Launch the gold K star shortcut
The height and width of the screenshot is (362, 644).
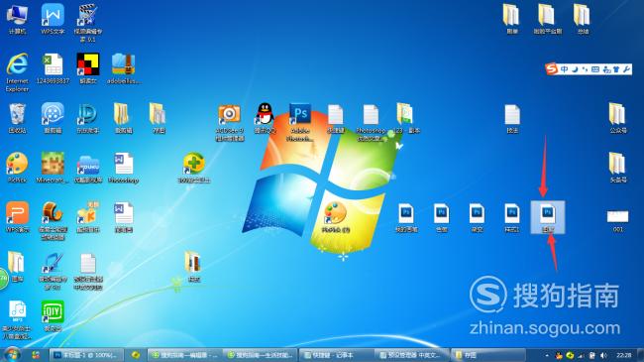pyautogui.click(x=88, y=217)
